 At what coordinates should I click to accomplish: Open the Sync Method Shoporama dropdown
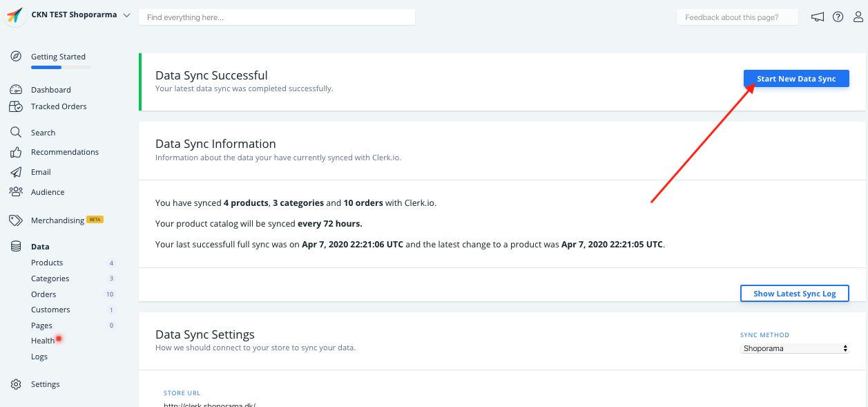click(795, 349)
